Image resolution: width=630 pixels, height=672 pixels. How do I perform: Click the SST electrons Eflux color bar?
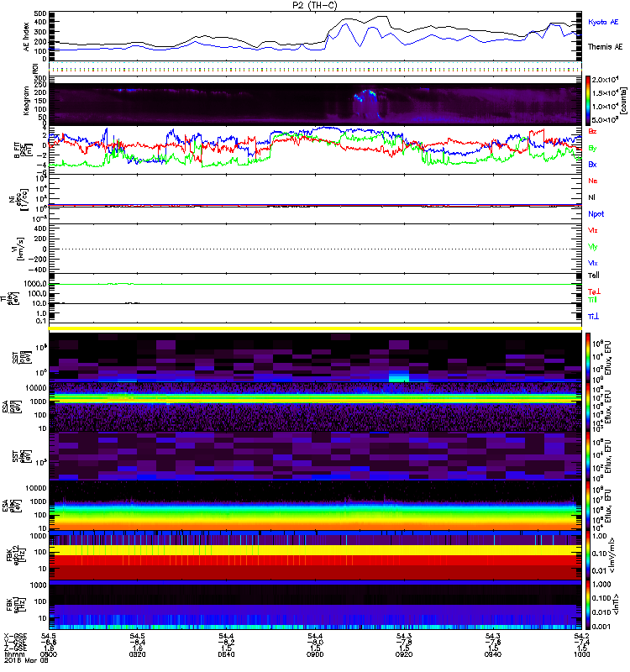point(588,456)
